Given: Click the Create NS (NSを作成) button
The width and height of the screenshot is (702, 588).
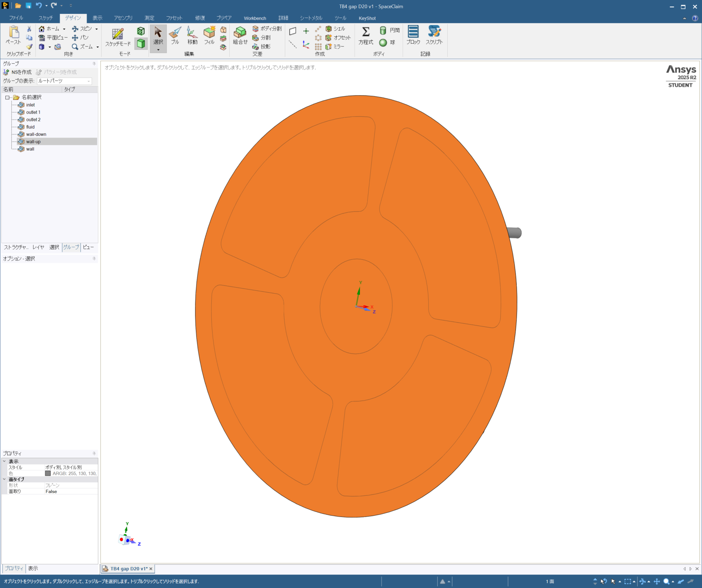Looking at the screenshot, I should (18, 72).
